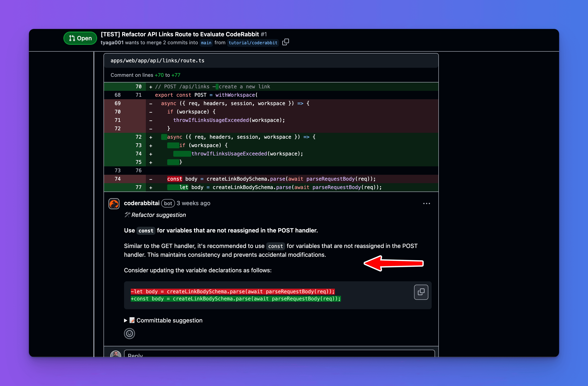Click the wrench emoji beside Refactor suggestion
This screenshot has height=386, width=588.
click(127, 215)
